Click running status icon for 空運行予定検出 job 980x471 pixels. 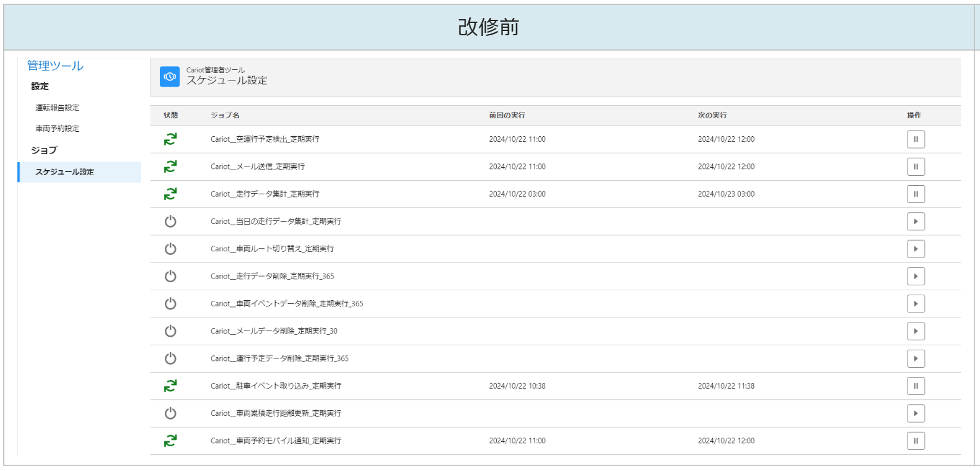tap(170, 139)
